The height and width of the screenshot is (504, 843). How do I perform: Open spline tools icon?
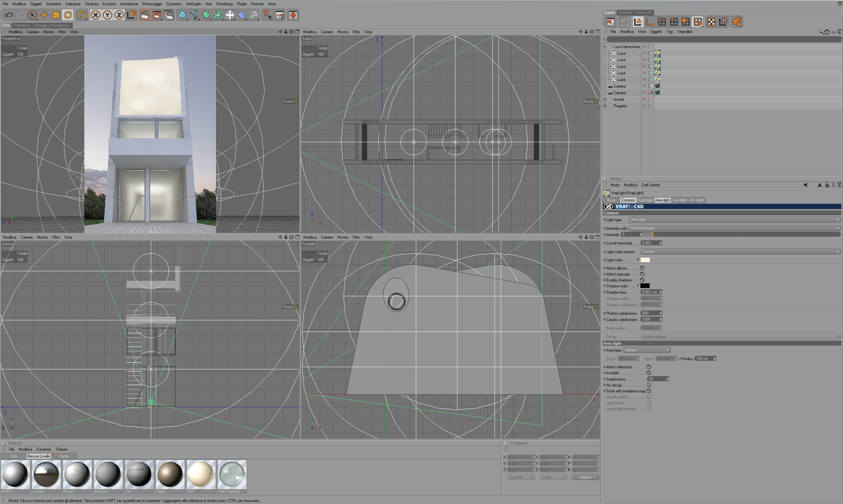click(x=194, y=15)
